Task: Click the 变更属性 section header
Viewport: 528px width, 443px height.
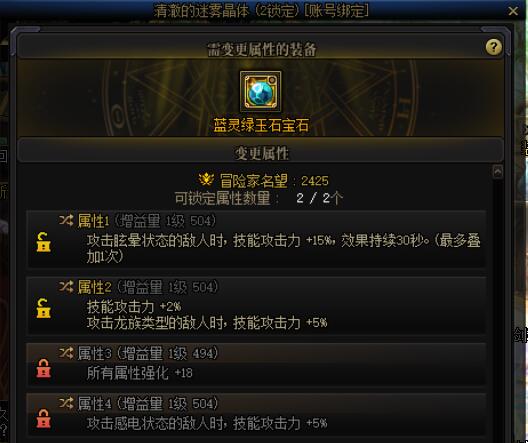Action: pos(261,154)
